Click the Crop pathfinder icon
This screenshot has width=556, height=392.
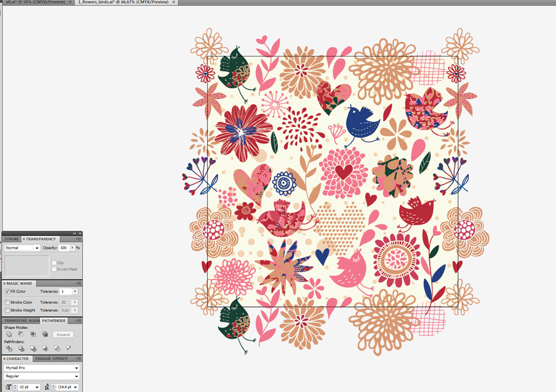click(x=44, y=348)
